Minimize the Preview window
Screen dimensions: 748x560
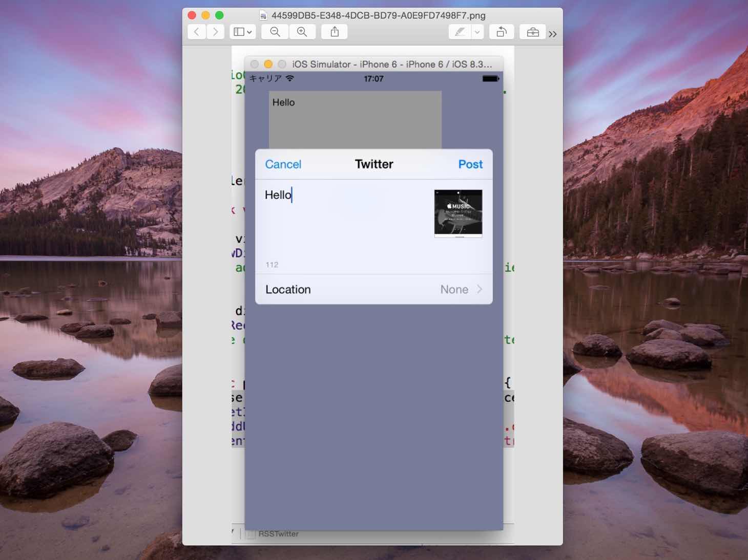(x=205, y=15)
